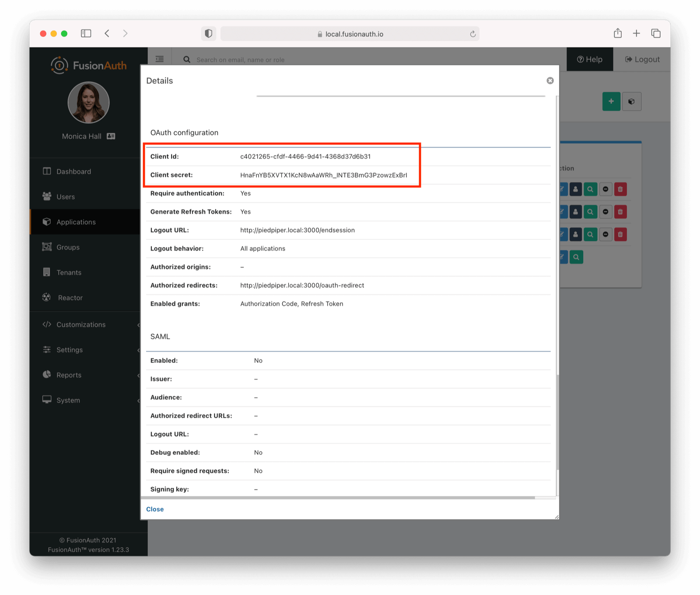Click the Generate Refresh Tokens label
The width and height of the screenshot is (700, 595).
coord(191,212)
